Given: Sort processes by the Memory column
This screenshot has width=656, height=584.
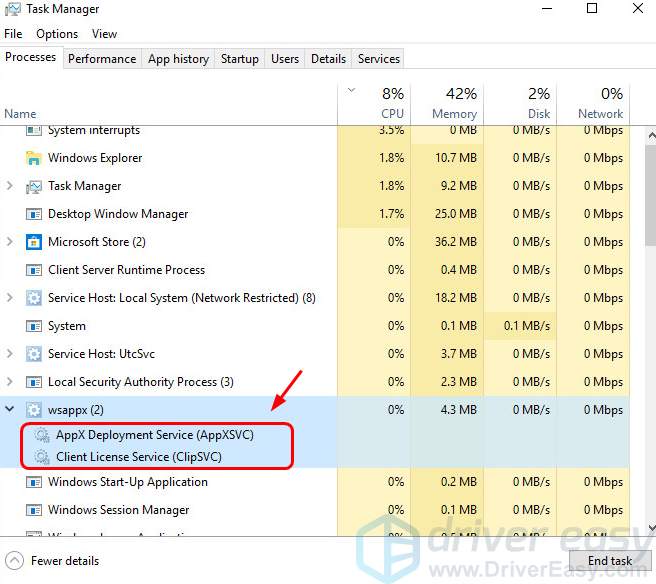Looking at the screenshot, I should pyautogui.click(x=454, y=103).
